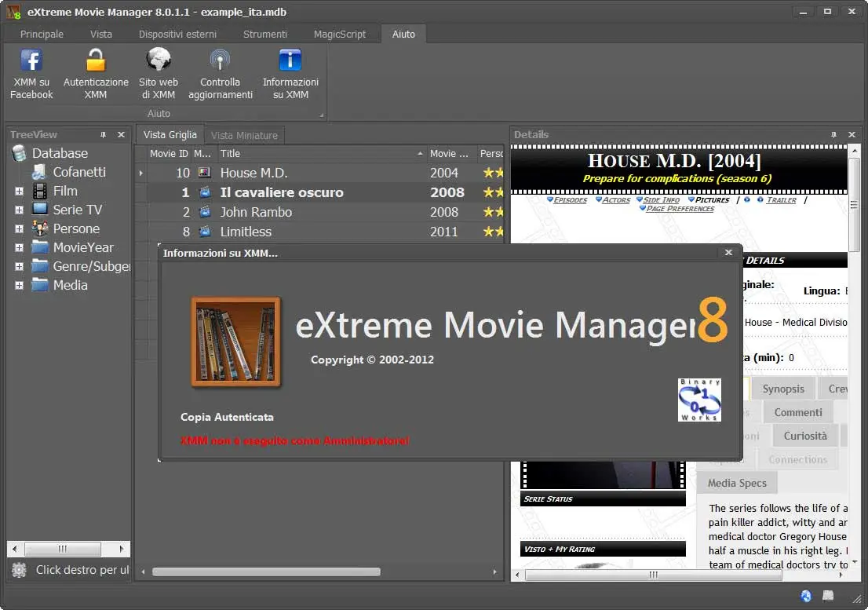This screenshot has width=868, height=610.
Task: Select the Database node icon
Action: tap(19, 153)
